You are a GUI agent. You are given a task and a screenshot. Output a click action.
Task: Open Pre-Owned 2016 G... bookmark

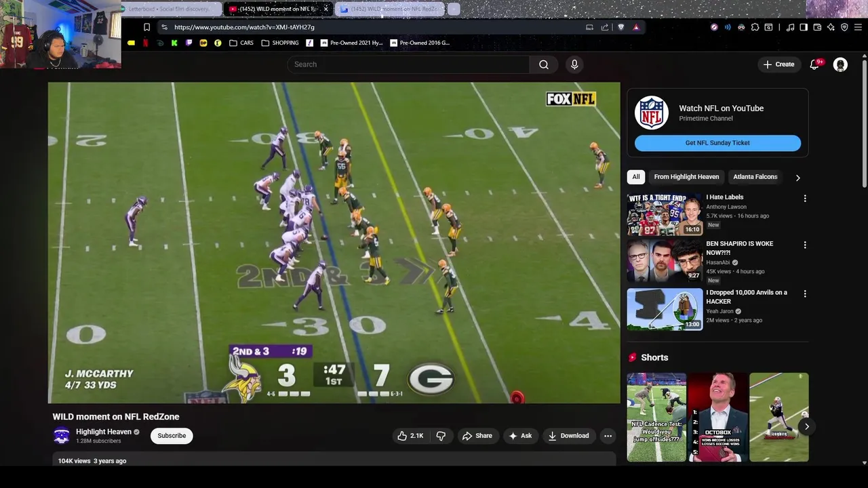420,43
